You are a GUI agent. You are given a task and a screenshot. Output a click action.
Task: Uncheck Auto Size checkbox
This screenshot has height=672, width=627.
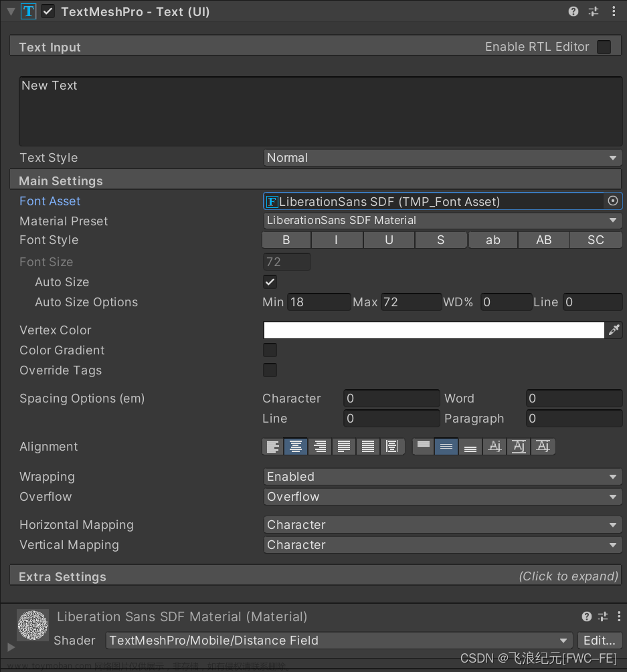point(270,282)
